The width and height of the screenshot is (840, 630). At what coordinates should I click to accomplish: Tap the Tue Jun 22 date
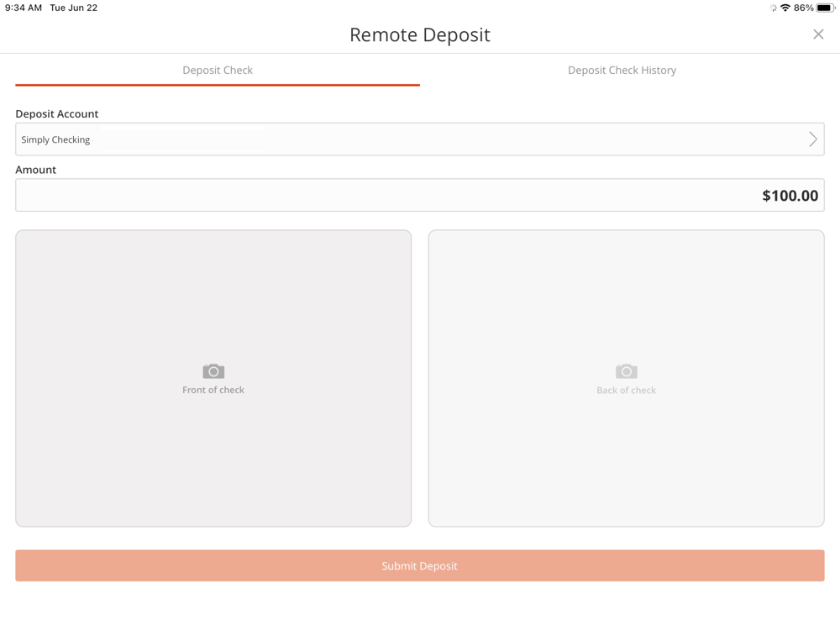point(73,8)
